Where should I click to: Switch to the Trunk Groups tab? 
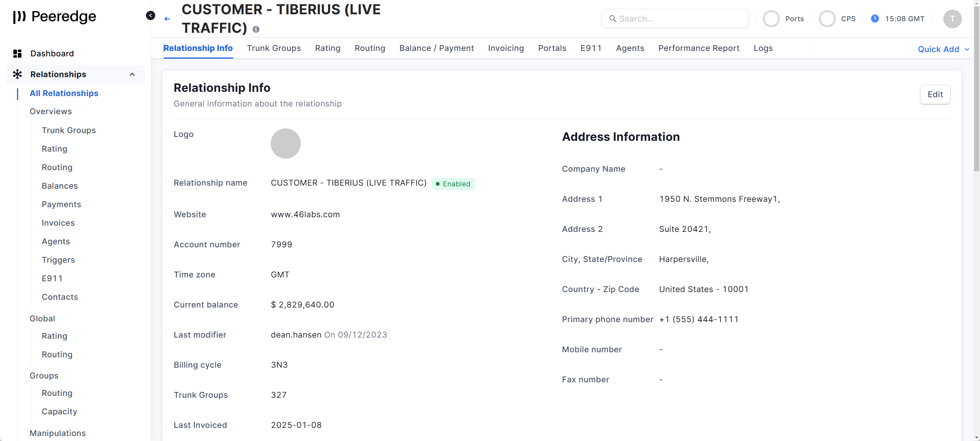[x=274, y=48]
